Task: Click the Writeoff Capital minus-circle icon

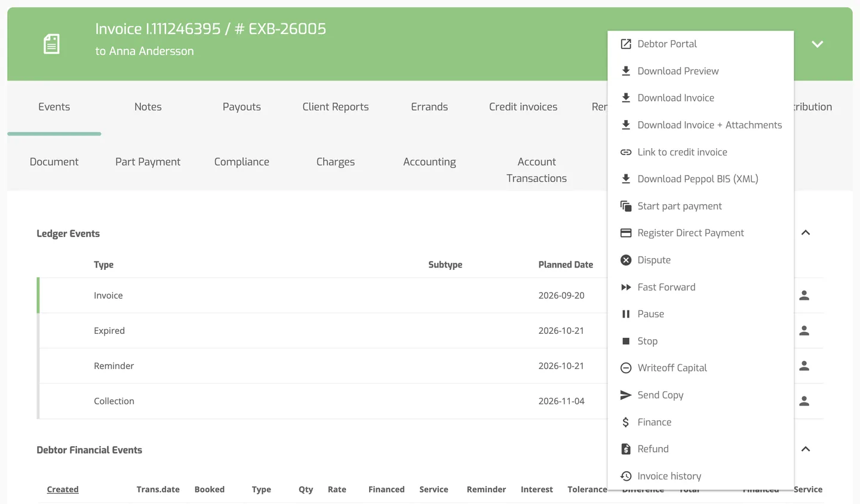Action: pyautogui.click(x=626, y=368)
